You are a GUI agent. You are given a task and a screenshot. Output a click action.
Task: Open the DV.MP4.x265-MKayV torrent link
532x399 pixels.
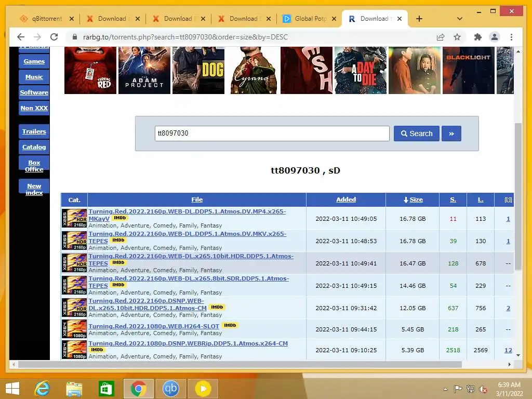point(187,215)
